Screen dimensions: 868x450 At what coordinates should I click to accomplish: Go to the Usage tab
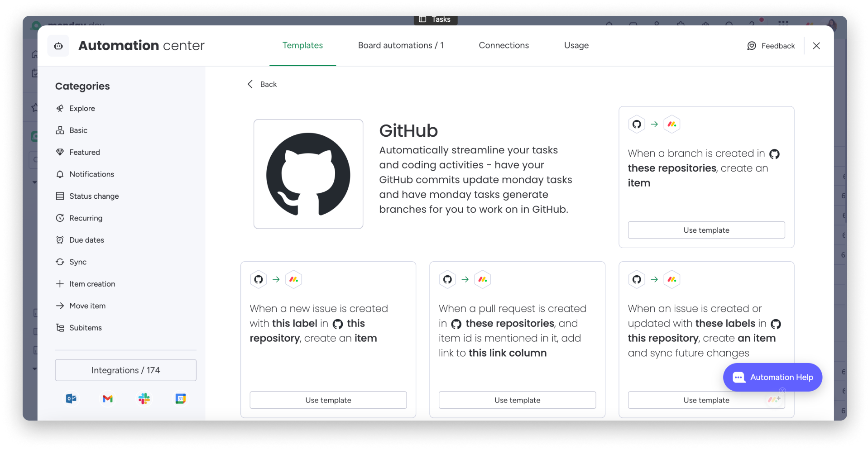coord(576,45)
